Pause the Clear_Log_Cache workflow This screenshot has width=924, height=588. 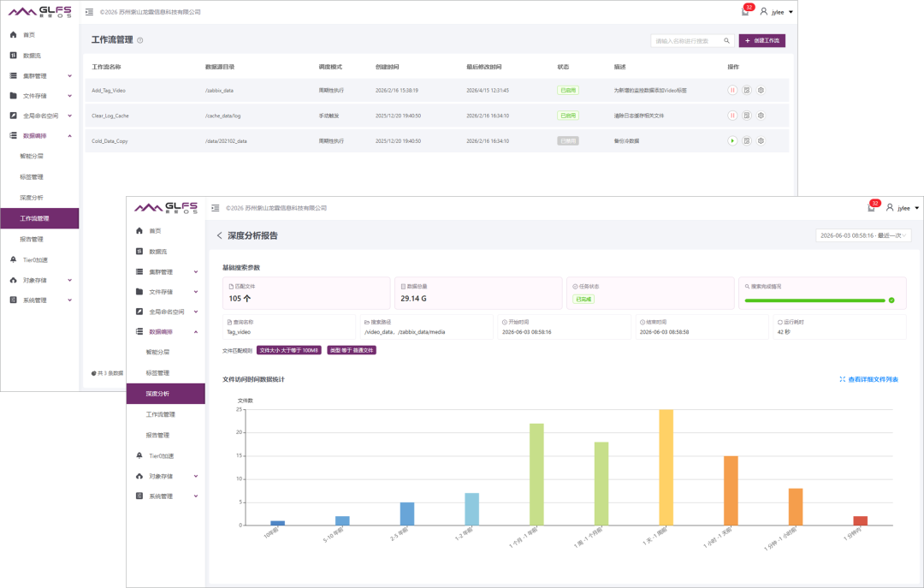click(731, 116)
